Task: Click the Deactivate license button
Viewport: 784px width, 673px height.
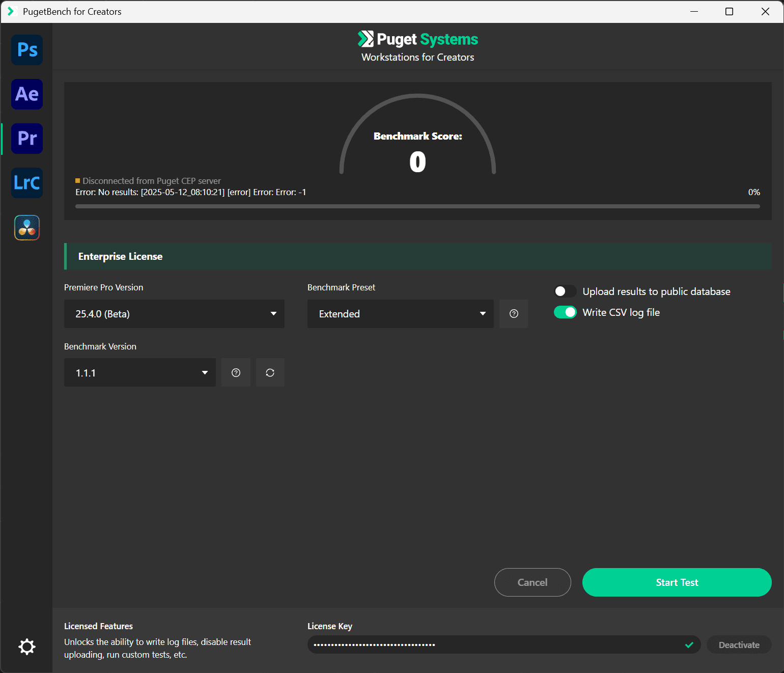Action: 739,645
